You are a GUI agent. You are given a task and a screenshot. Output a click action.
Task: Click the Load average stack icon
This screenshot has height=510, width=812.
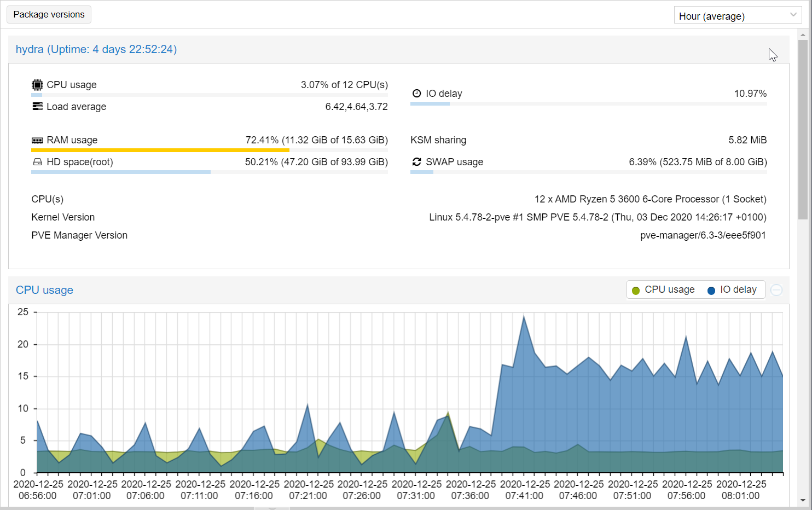tap(37, 106)
